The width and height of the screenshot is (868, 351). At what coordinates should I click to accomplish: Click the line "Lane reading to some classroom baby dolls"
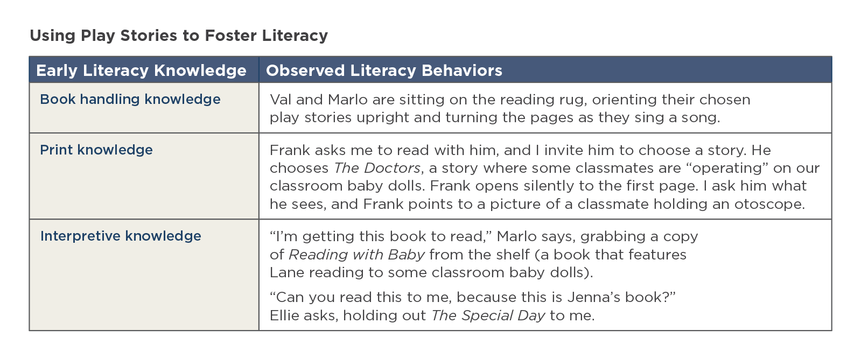(x=431, y=272)
